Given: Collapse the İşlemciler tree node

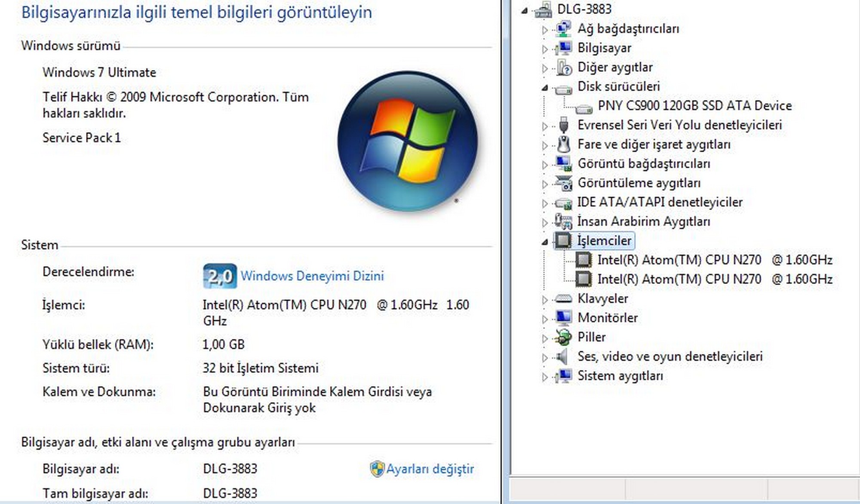Looking at the screenshot, I should pos(545,242).
